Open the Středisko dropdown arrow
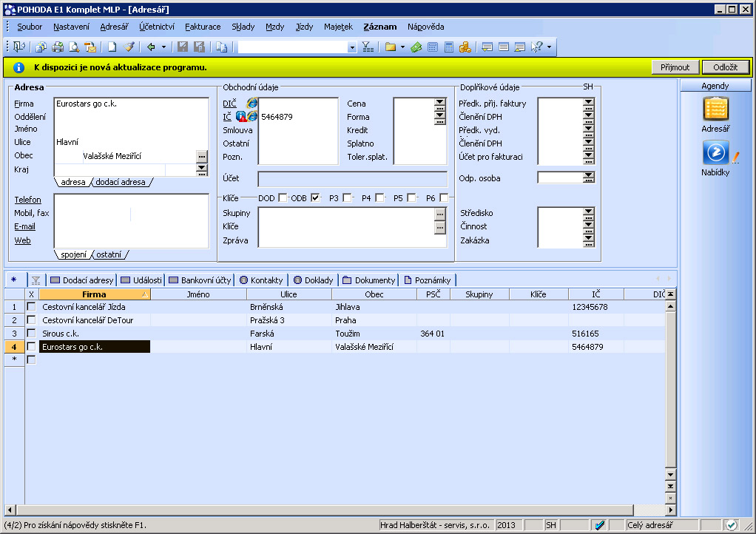Image resolution: width=756 pixels, height=534 pixels. click(588, 212)
